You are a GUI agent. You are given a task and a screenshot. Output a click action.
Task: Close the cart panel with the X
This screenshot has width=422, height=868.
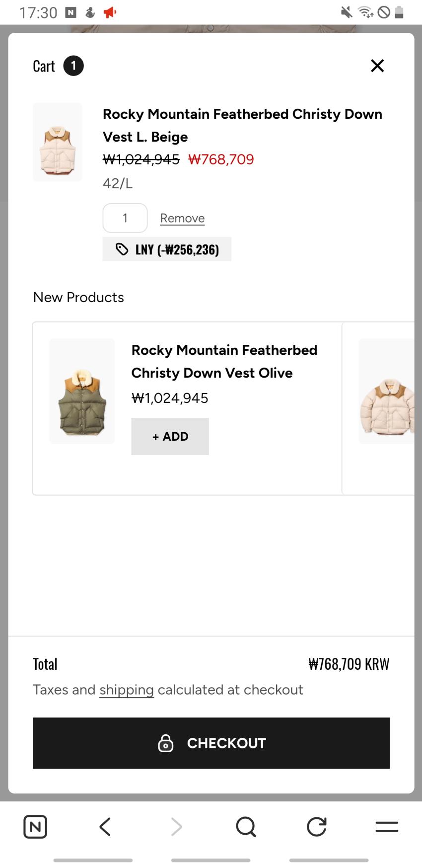377,66
